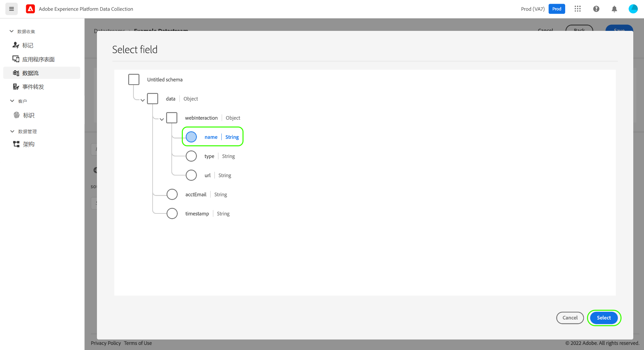Screen dimensions: 644x350
Task: Click the 架构 schemas icon
Action: point(16,144)
